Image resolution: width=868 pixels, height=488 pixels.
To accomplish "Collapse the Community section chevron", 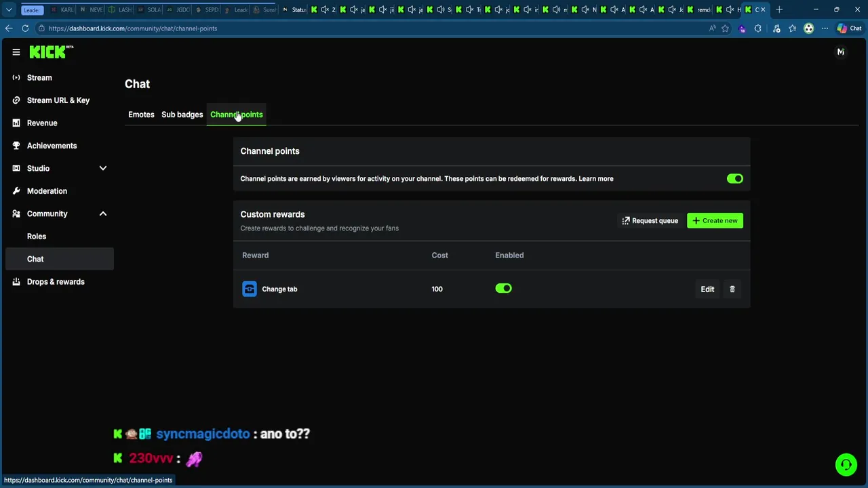I will [103, 214].
